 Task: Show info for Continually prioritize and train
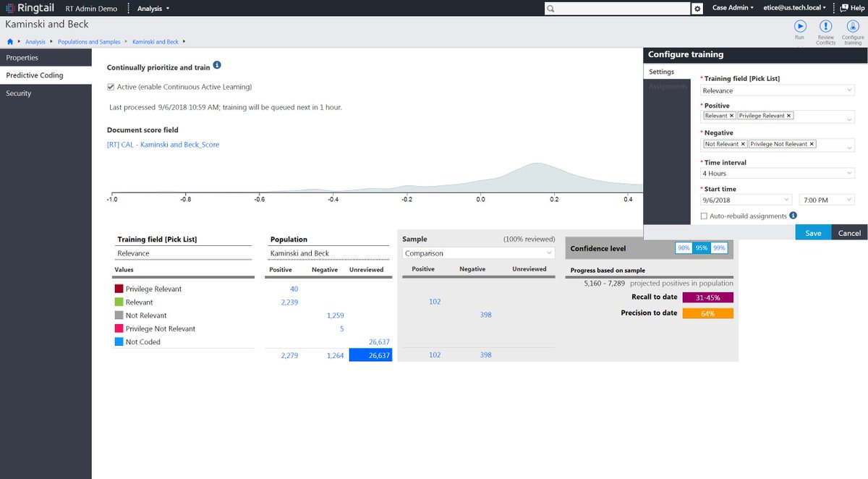coord(217,66)
